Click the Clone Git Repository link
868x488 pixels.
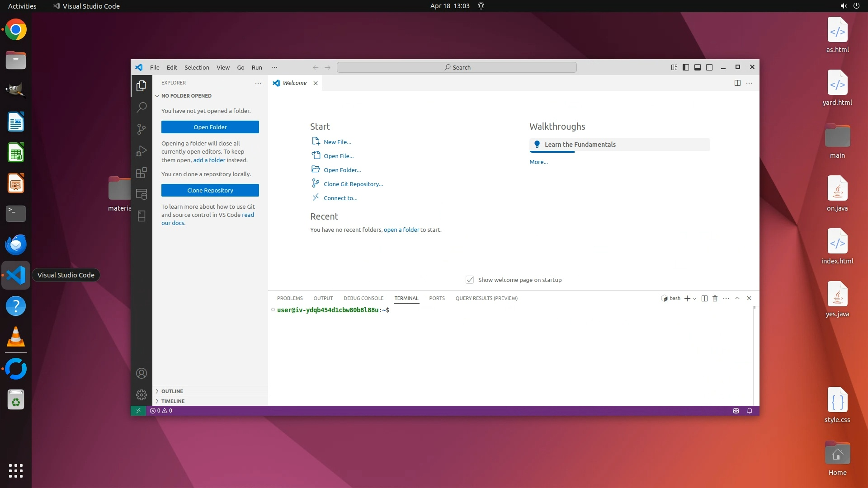(353, 184)
